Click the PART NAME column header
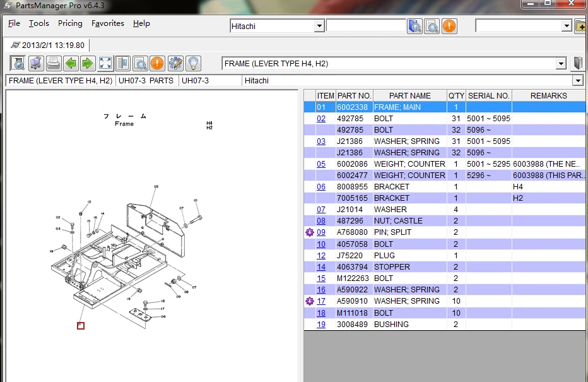Viewport: 588px width, 382px height. (x=410, y=96)
